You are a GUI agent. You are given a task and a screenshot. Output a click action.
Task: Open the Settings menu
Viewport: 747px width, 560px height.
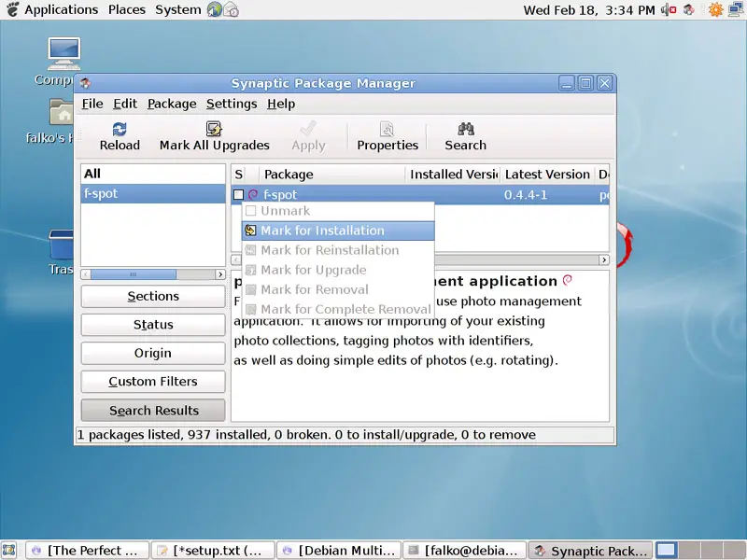pos(232,104)
